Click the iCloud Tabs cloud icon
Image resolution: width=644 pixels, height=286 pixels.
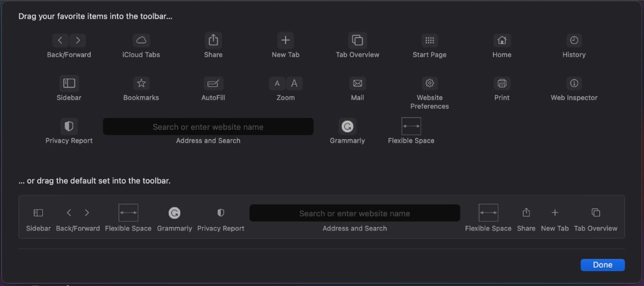[x=141, y=40]
